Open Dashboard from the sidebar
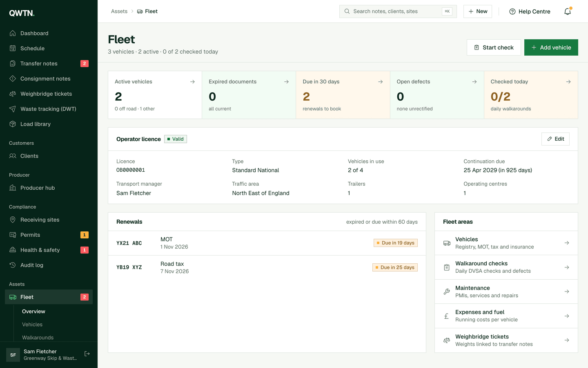 coord(49,33)
